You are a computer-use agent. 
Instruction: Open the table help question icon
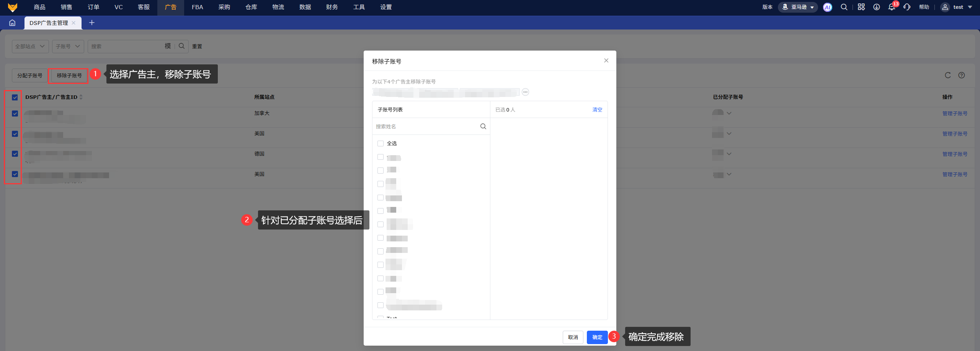(962, 75)
